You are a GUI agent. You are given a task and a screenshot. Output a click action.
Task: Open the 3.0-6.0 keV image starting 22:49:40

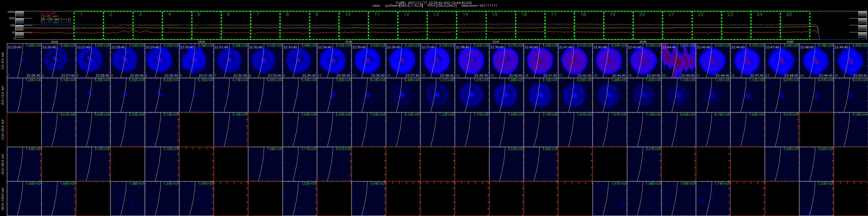(851, 61)
